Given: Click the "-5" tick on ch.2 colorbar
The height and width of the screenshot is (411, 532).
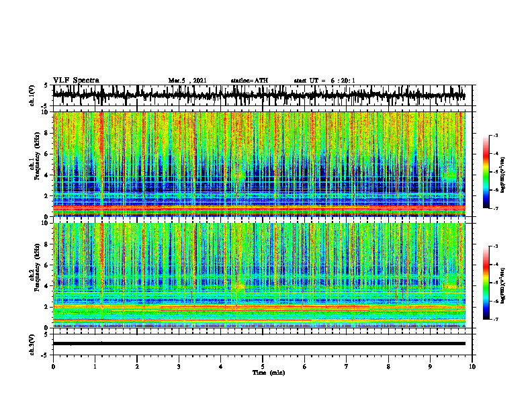Looking at the screenshot, I should click(496, 283).
